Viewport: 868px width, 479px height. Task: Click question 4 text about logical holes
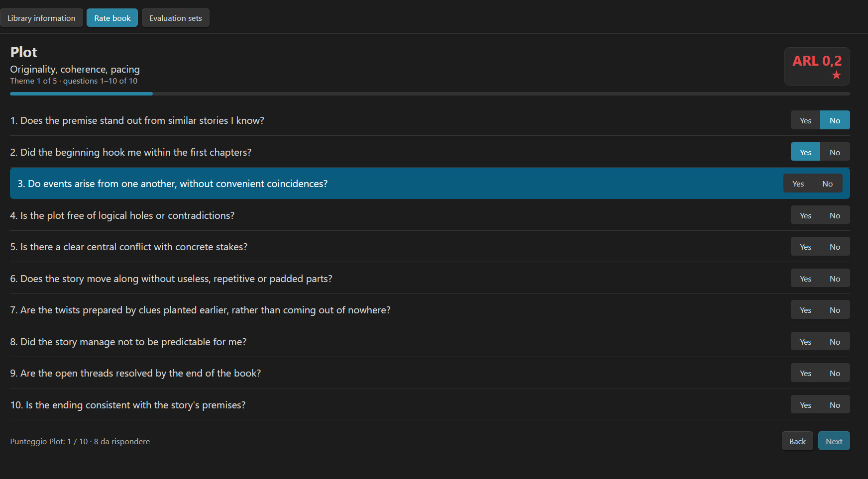coord(122,215)
